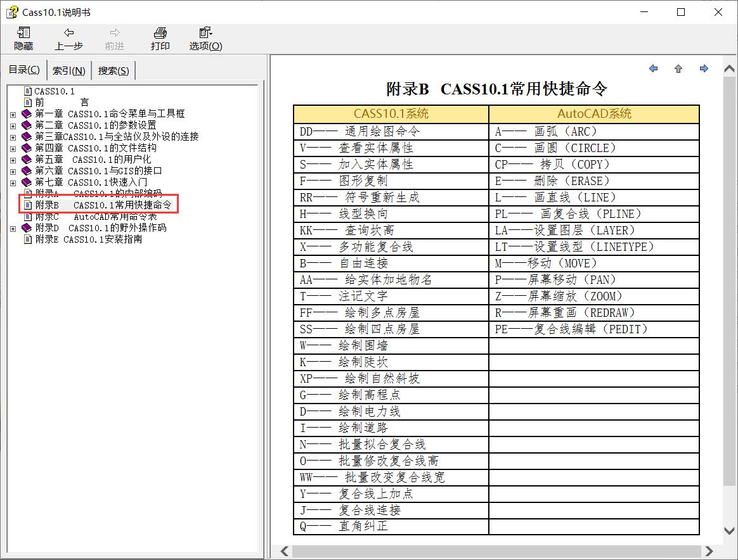Viewport: 738px width, 560px height.
Task: Click the DD 通用绘图命令 cell
Action: click(391, 131)
